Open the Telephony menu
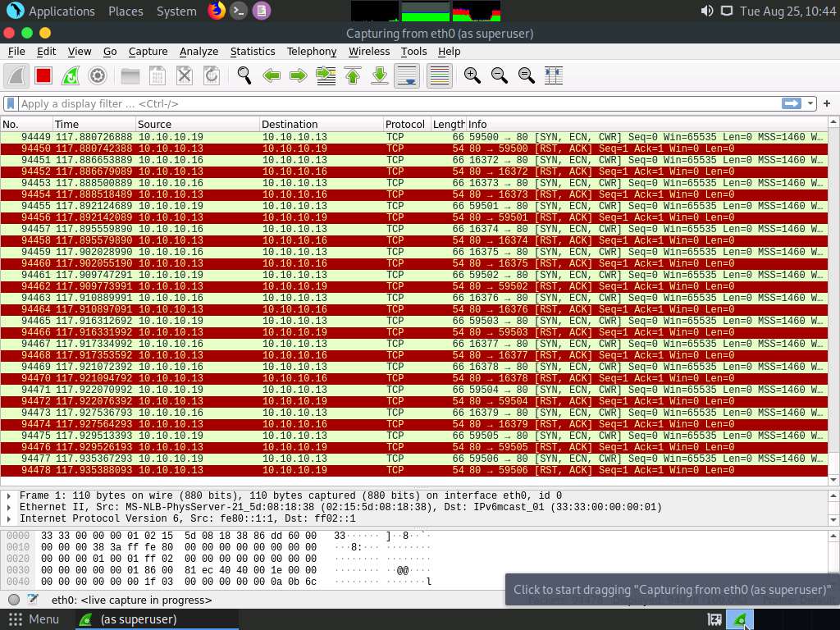This screenshot has height=630, width=840. point(311,52)
